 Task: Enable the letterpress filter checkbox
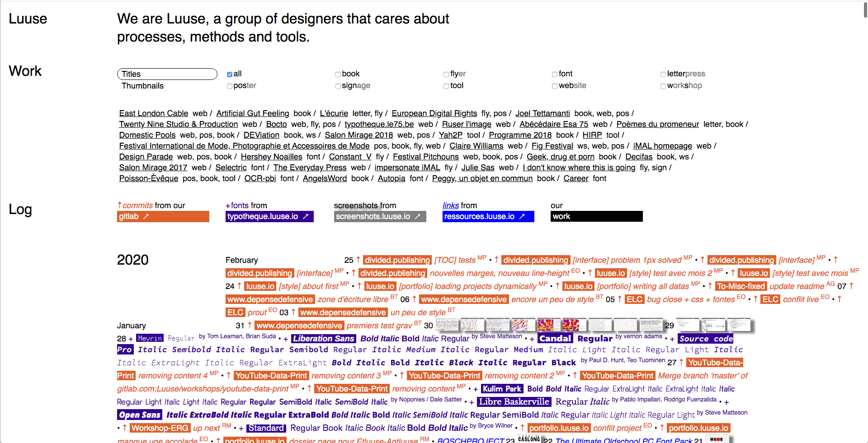663,75
